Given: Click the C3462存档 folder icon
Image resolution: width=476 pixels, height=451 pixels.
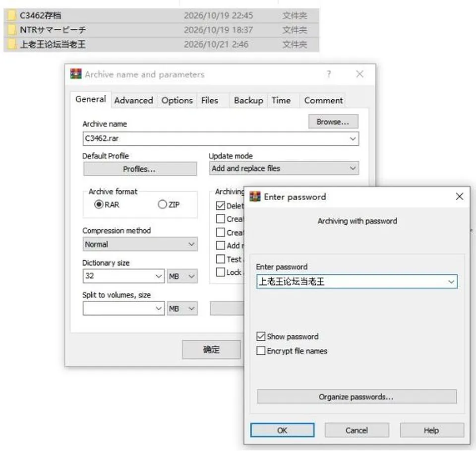Looking at the screenshot, I should [x=11, y=15].
